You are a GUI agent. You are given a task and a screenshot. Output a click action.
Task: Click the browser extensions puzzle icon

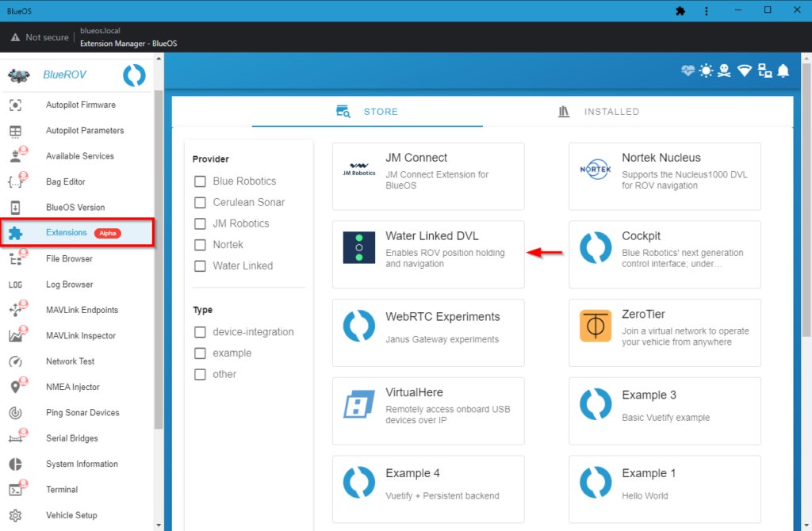[x=680, y=11]
